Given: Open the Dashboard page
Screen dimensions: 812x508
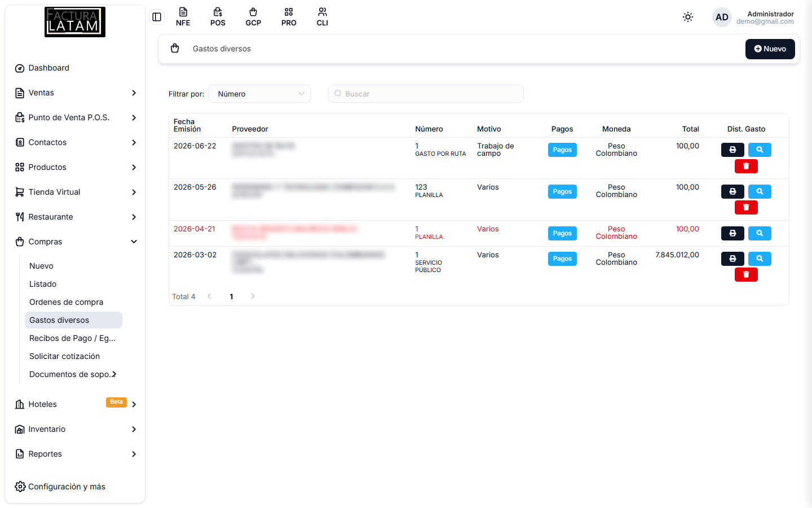Looking at the screenshot, I should coord(76,68).
